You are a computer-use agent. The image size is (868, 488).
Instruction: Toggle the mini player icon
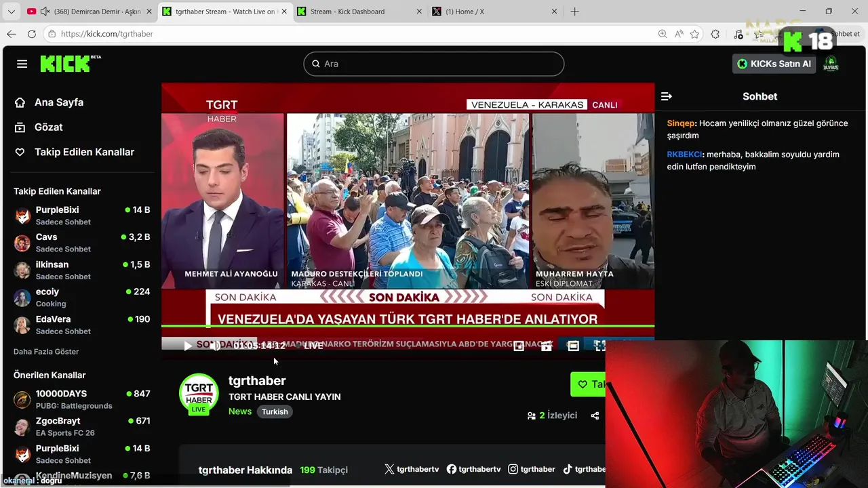519,346
